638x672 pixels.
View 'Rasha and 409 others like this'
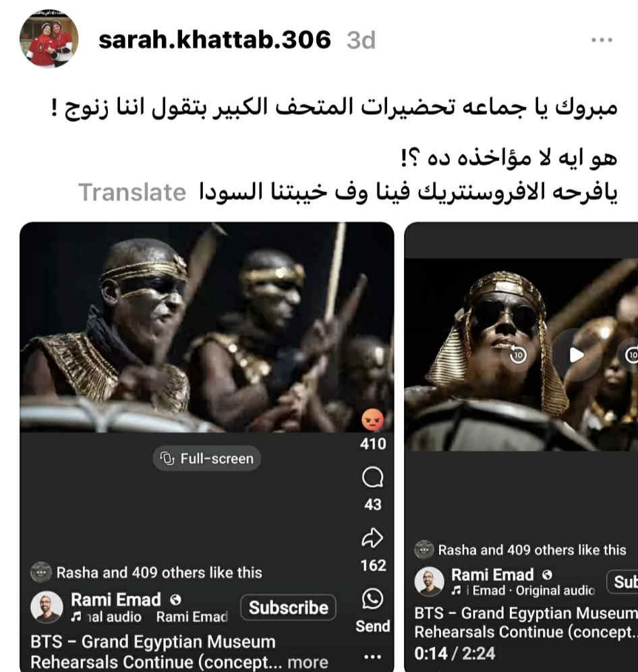point(159,572)
